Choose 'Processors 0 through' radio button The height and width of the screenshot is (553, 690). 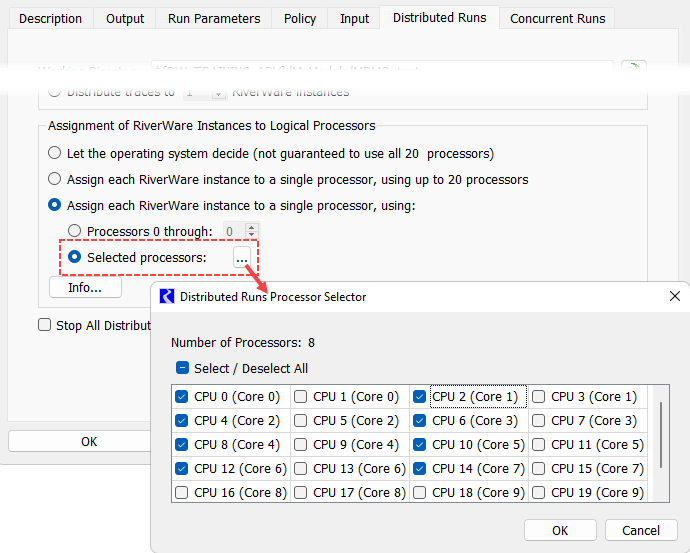(75, 232)
